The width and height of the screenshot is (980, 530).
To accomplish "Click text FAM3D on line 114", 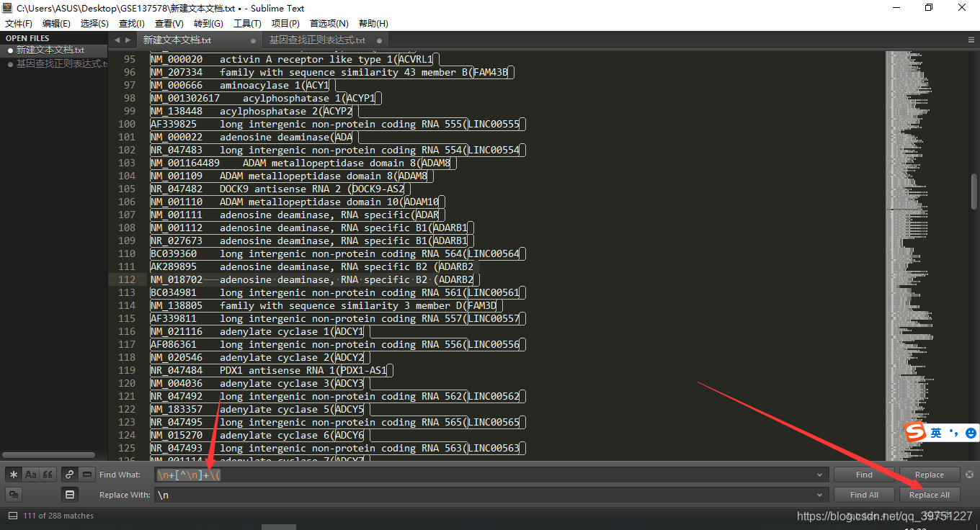I will click(x=482, y=305).
